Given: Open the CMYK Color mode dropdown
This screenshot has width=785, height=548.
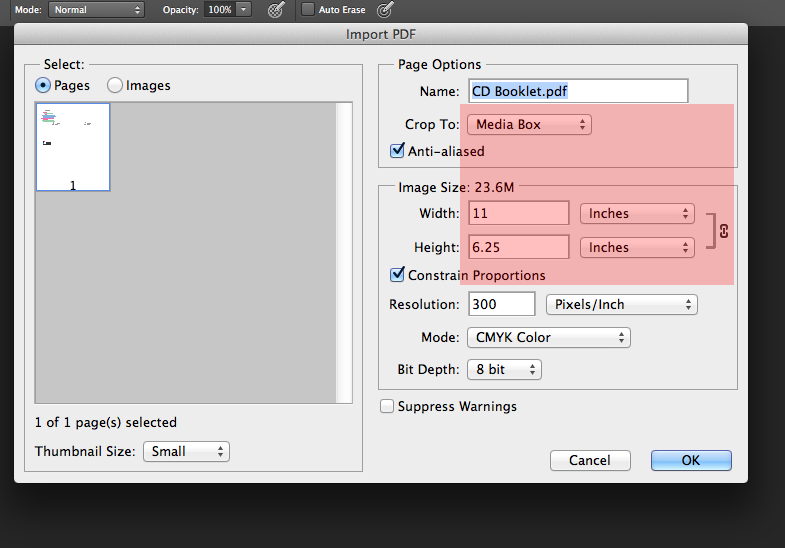Looking at the screenshot, I should click(x=549, y=338).
